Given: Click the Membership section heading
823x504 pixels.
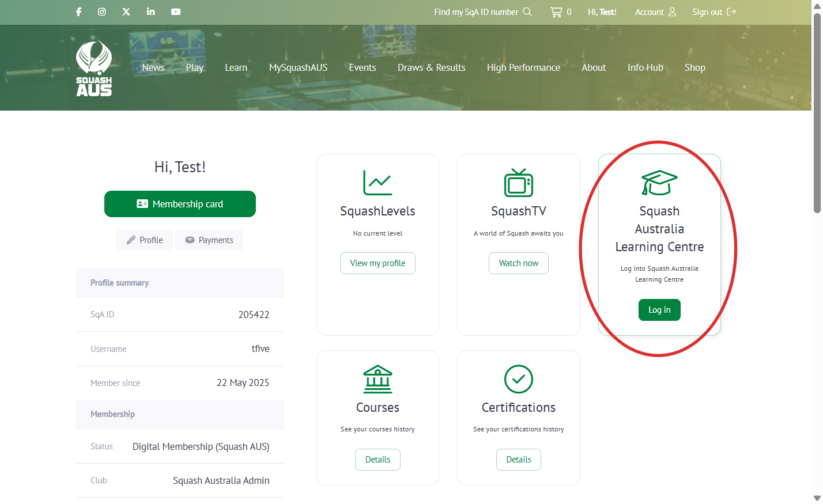Looking at the screenshot, I should pyautogui.click(x=112, y=414).
